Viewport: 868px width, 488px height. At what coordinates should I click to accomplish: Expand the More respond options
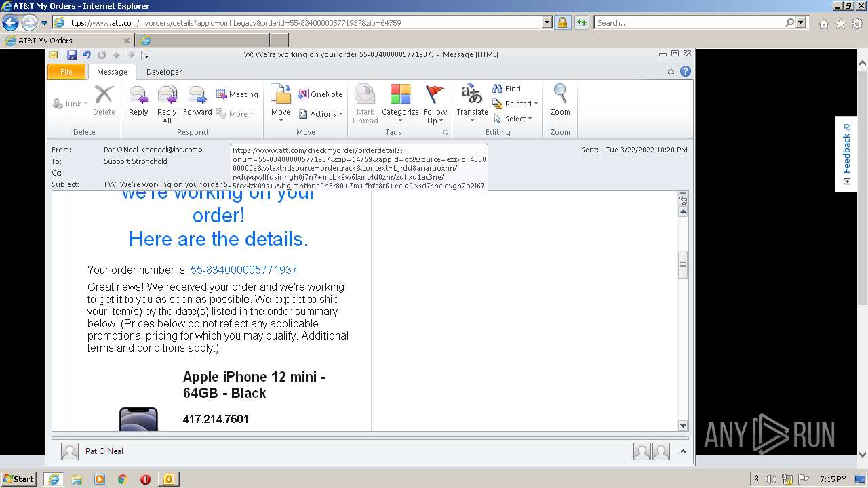pyautogui.click(x=235, y=114)
